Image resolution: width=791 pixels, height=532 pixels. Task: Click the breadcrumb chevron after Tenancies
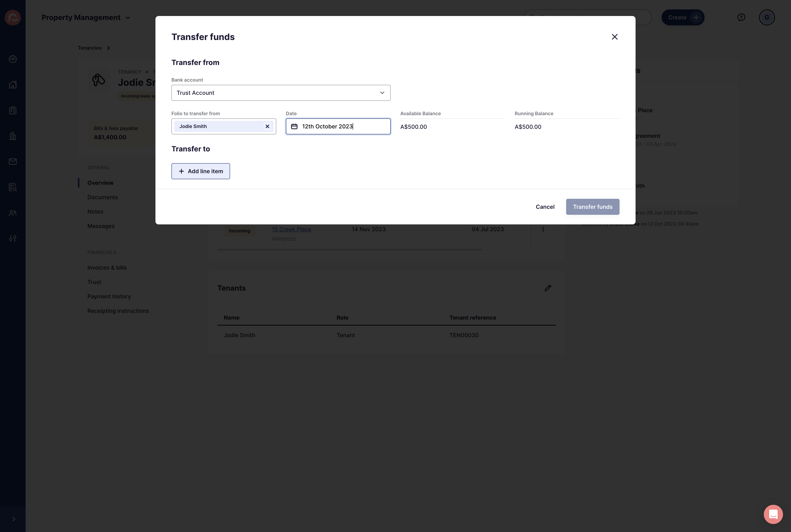tap(108, 48)
